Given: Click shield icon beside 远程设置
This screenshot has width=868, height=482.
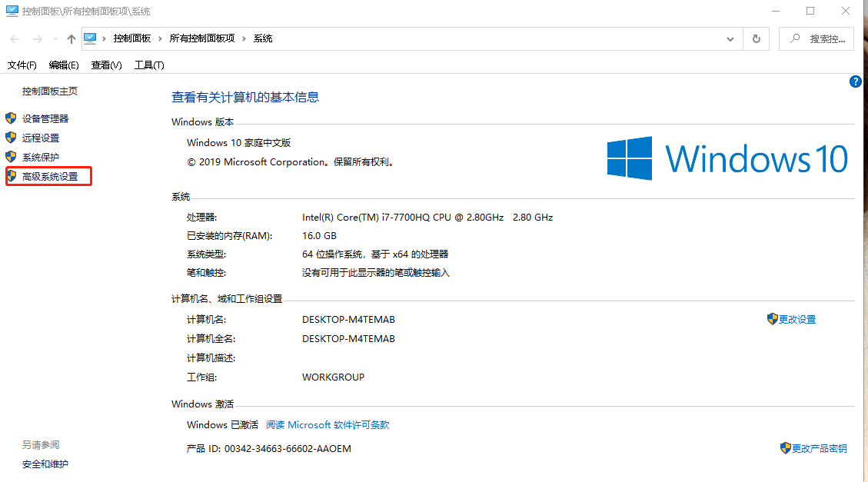Looking at the screenshot, I should coord(11,138).
